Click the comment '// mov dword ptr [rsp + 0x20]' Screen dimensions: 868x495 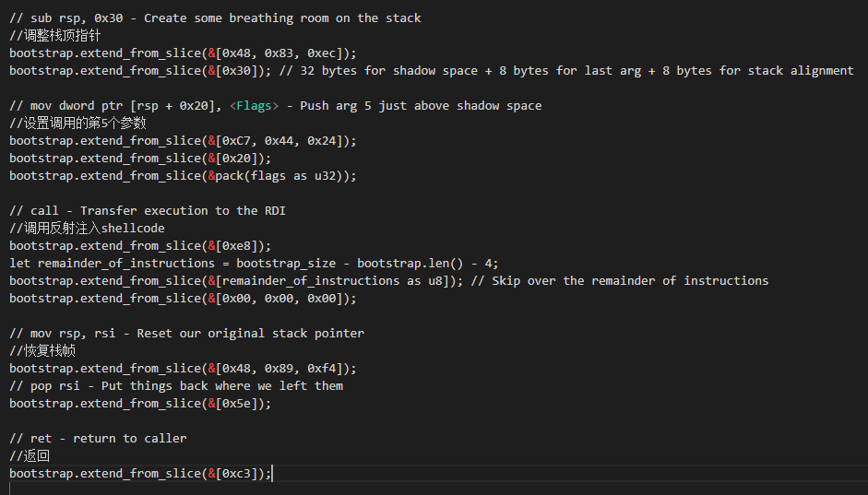coord(275,106)
